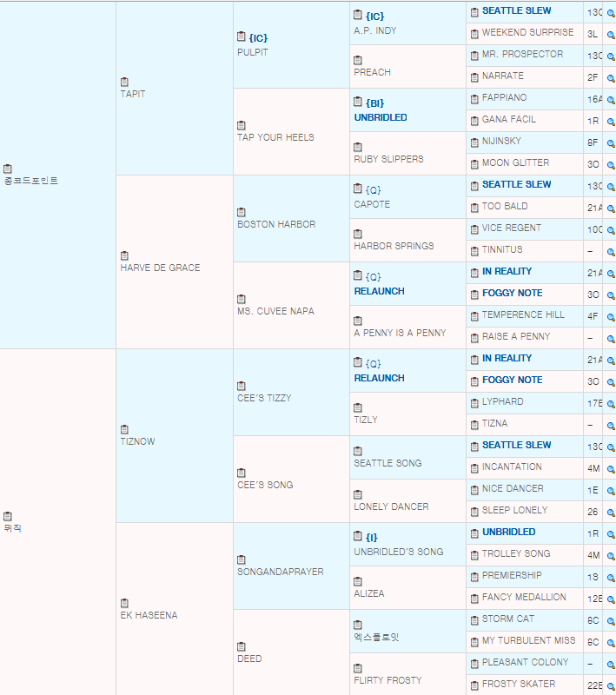Viewport: 616px width, 695px height.
Task: Select the MS. CUVEE NAPA entry
Action: coord(275,311)
